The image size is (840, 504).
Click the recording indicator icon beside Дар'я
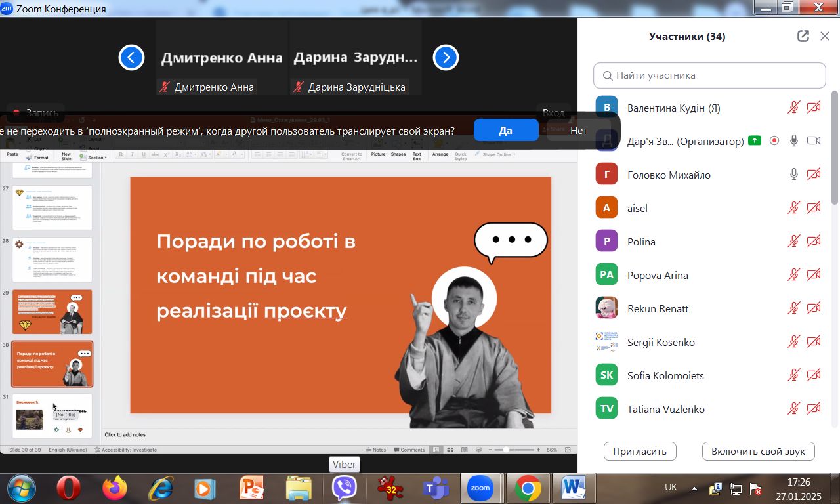pos(774,140)
